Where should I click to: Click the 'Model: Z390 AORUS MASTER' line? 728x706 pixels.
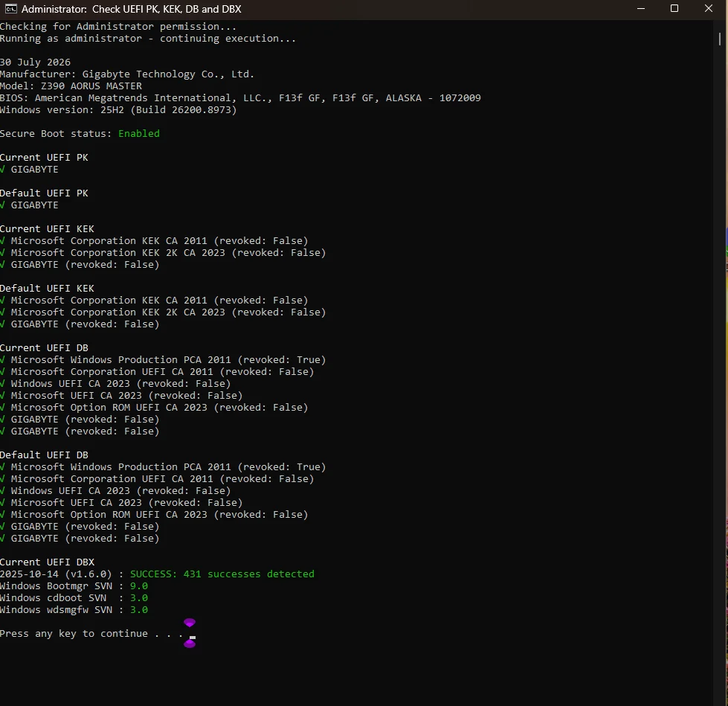(71, 86)
